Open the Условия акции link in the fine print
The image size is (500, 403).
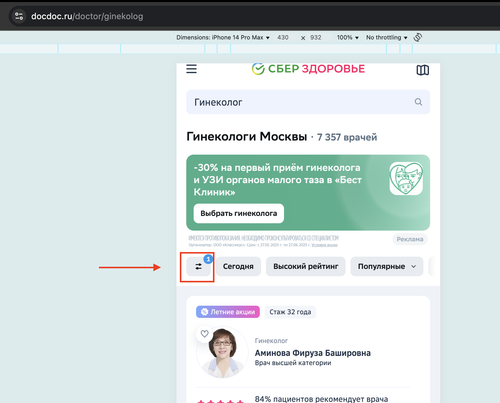tap(324, 245)
